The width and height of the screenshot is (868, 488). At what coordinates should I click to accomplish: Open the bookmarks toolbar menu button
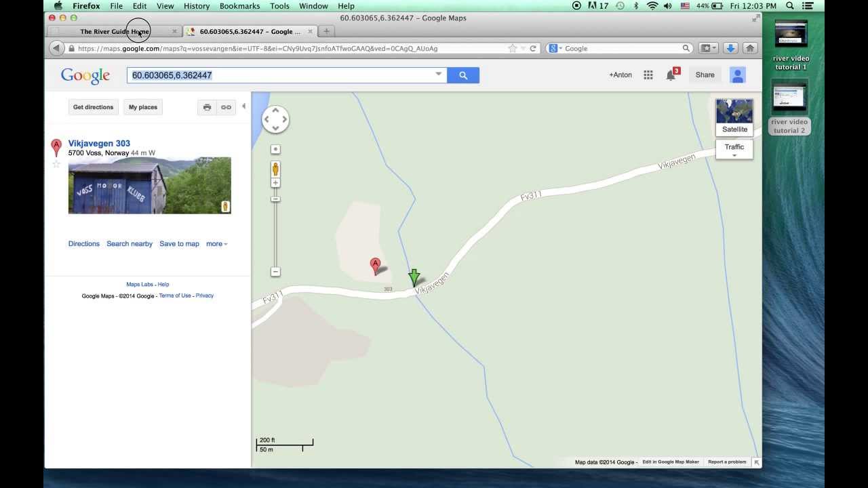(x=708, y=48)
